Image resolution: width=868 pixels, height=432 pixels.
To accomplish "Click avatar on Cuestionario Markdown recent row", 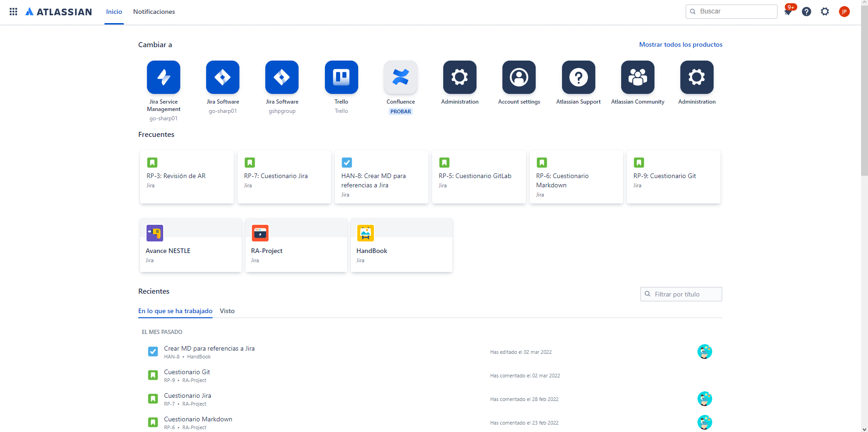I will (x=705, y=422).
